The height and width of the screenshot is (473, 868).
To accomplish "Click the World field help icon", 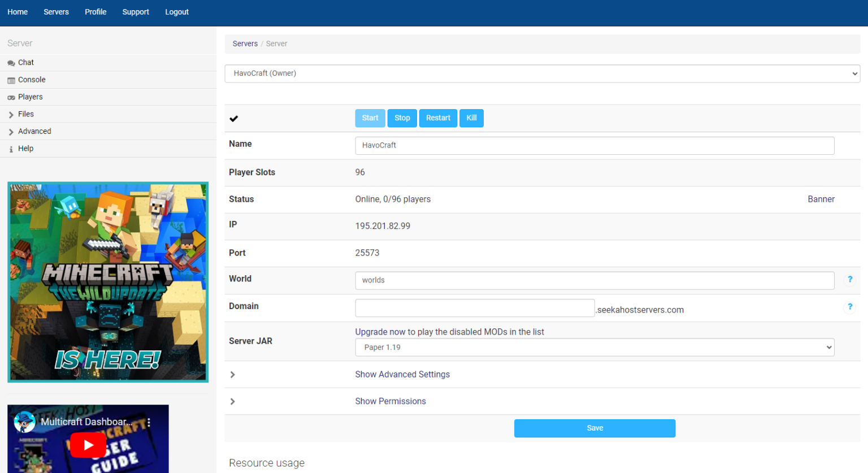I will 850,279.
